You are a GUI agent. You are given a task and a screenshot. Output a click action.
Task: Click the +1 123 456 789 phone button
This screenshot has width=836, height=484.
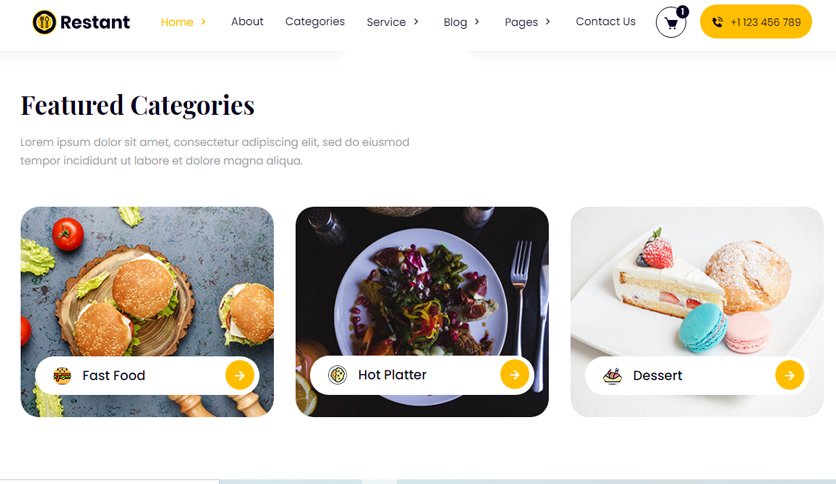pyautogui.click(x=756, y=22)
